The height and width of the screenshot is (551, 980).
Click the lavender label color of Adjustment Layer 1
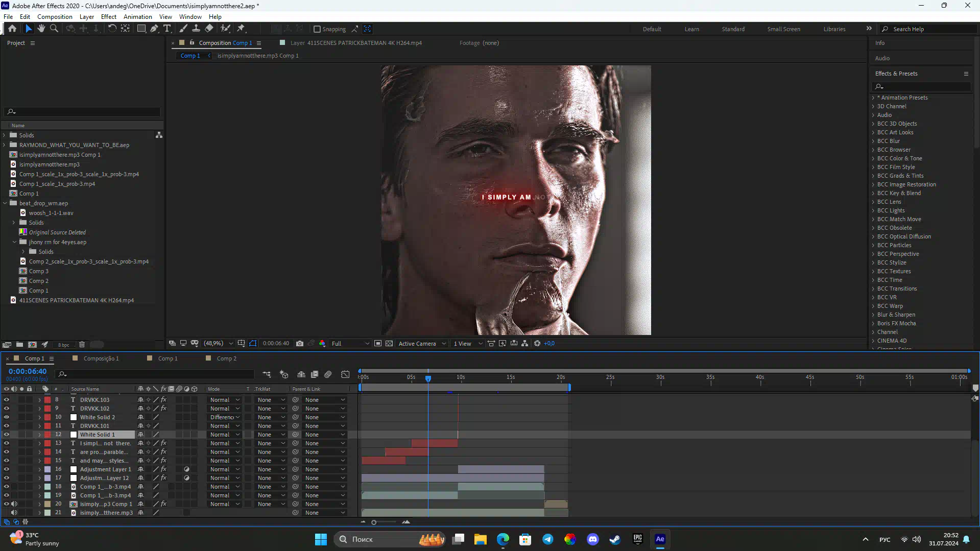(47, 469)
